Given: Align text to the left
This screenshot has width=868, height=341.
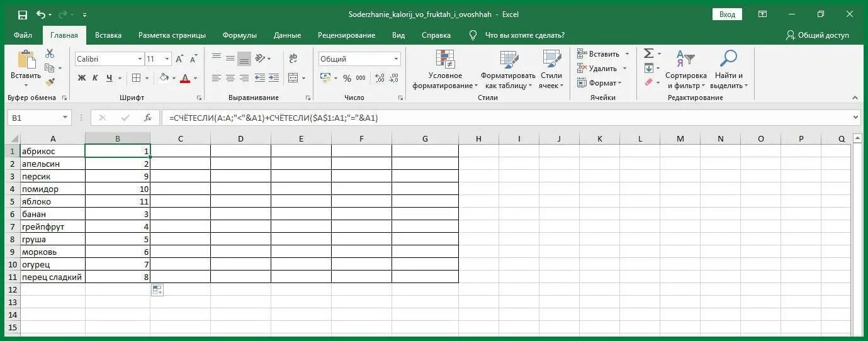Looking at the screenshot, I should click(217, 78).
